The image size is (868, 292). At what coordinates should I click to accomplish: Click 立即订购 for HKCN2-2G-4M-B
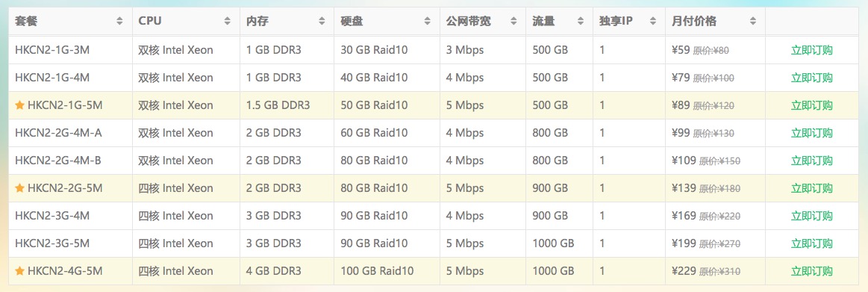(x=811, y=161)
